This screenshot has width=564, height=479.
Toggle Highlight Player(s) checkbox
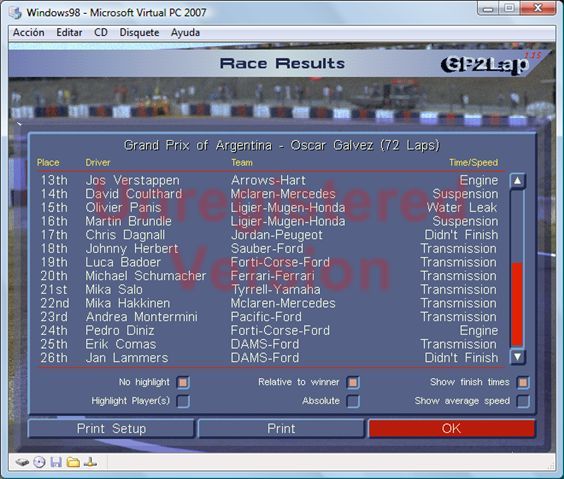(x=183, y=401)
